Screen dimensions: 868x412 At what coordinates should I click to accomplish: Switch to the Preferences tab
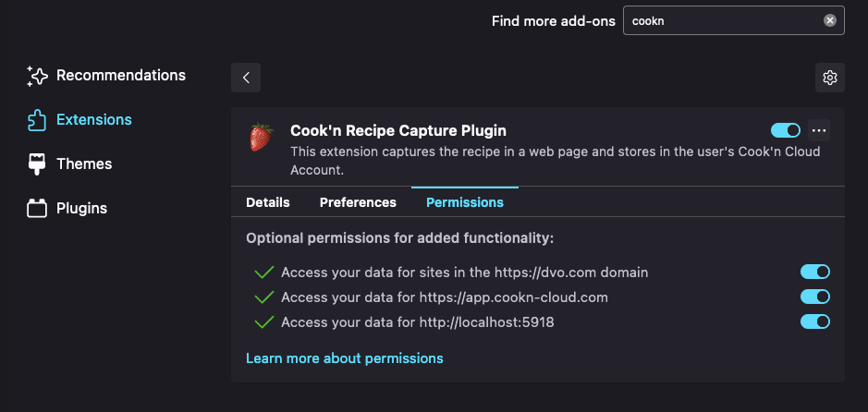[358, 202]
